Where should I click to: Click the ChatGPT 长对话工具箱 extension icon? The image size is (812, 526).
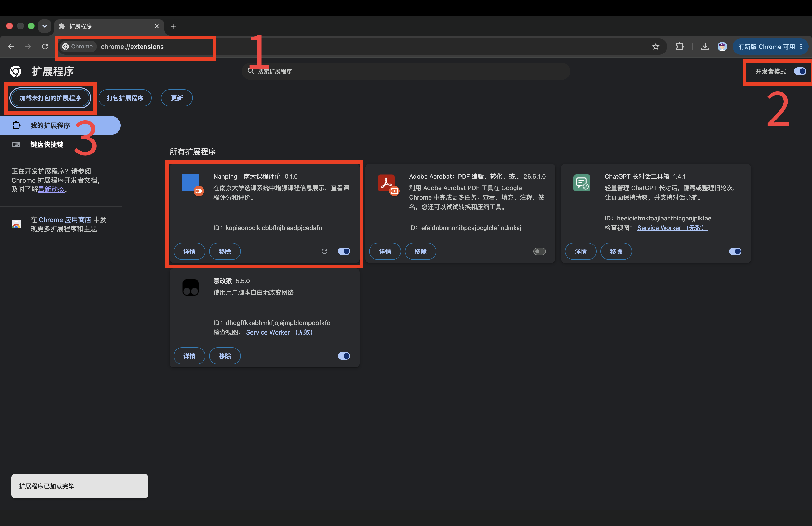click(x=582, y=183)
